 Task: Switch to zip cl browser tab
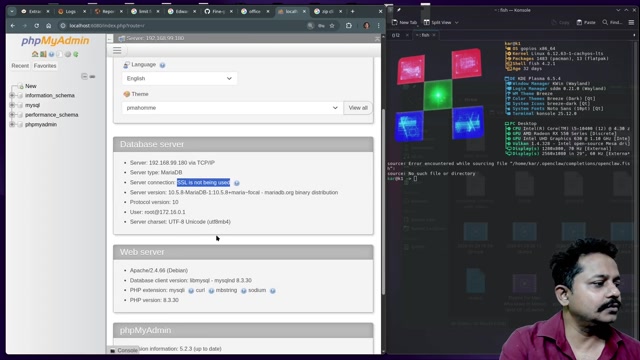[x=327, y=11]
